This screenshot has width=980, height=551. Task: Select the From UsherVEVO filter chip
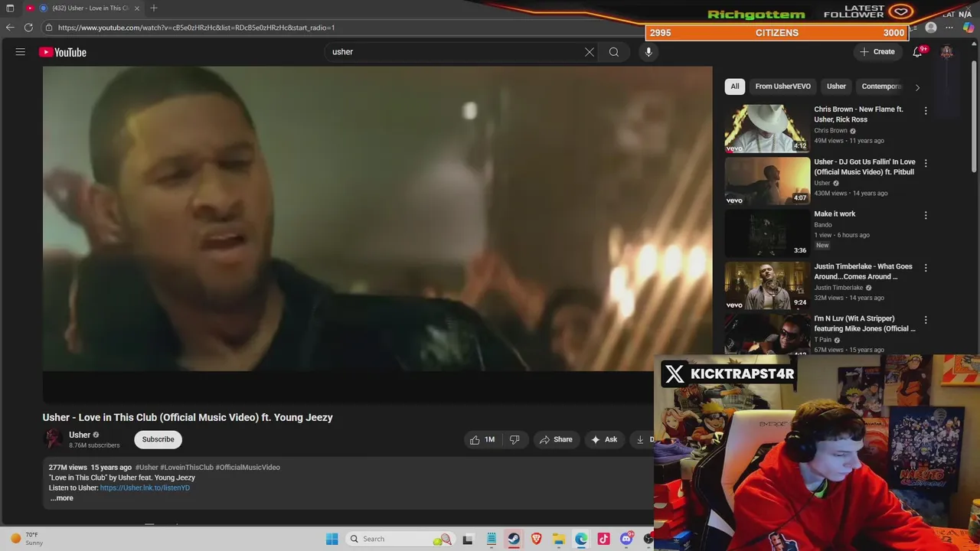782,86
